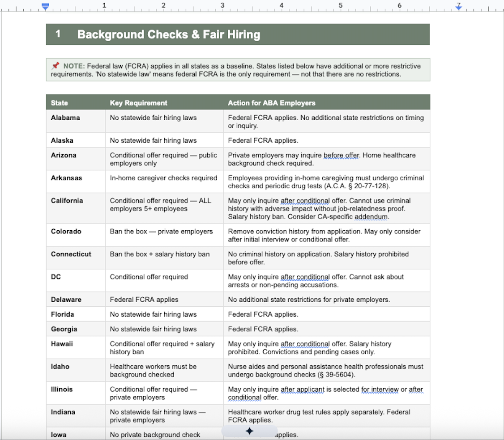The image size is (504, 440).
Task: Click Georgia's 'No statewide fair hiring laws' cell
Action: coord(164,329)
